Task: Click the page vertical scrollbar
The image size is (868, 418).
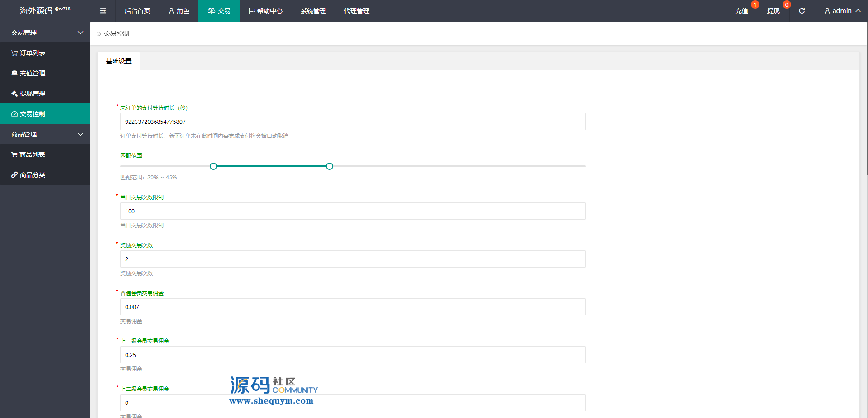Action: 867,99
